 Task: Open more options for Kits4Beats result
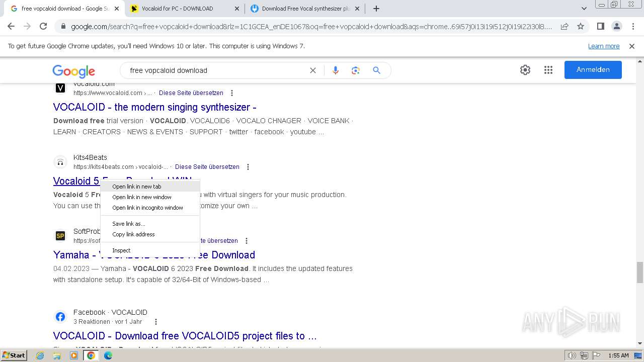[x=248, y=167]
